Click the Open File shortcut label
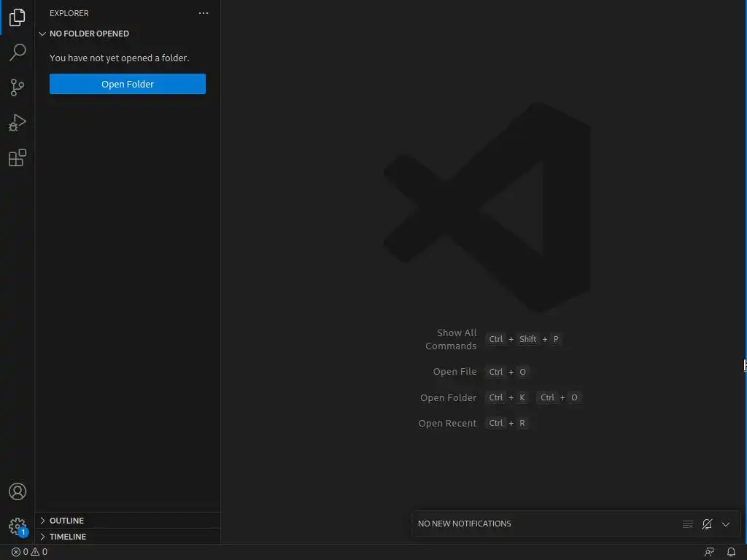This screenshot has width=747, height=560. point(455,372)
